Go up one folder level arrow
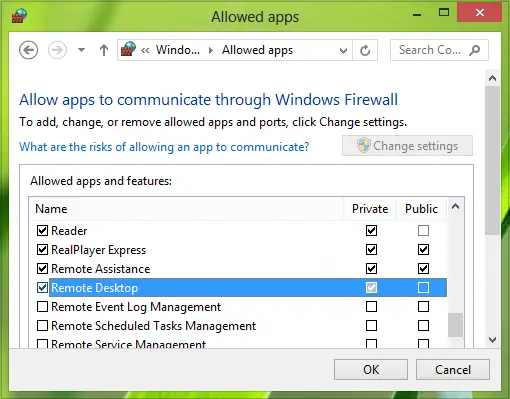Image resolution: width=510 pixels, height=399 pixels. pos(104,50)
